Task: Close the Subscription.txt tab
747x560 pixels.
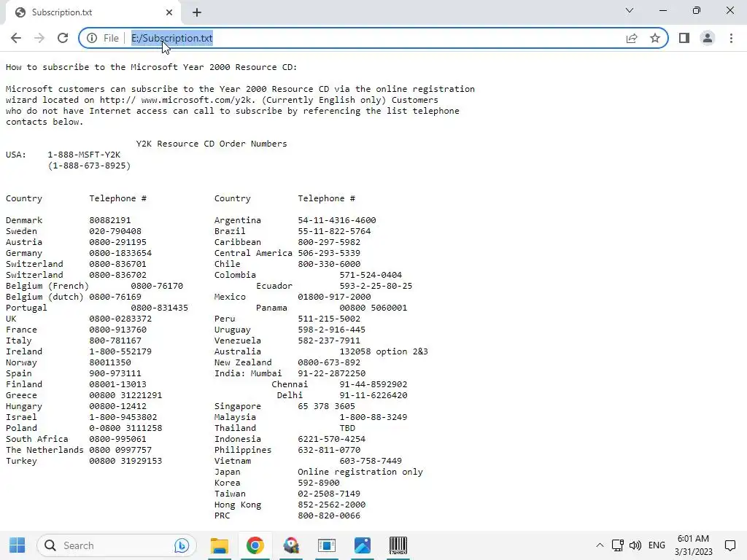Action: pyautogui.click(x=169, y=12)
